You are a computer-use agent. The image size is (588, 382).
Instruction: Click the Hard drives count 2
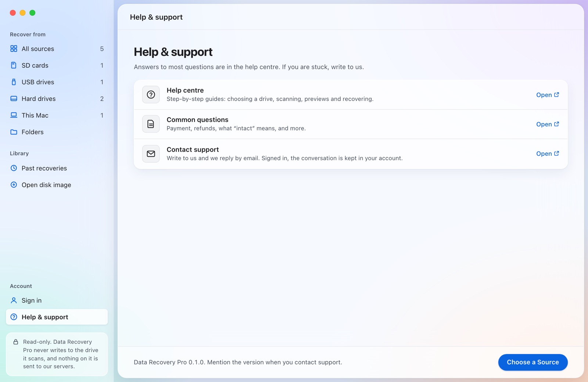coord(102,99)
